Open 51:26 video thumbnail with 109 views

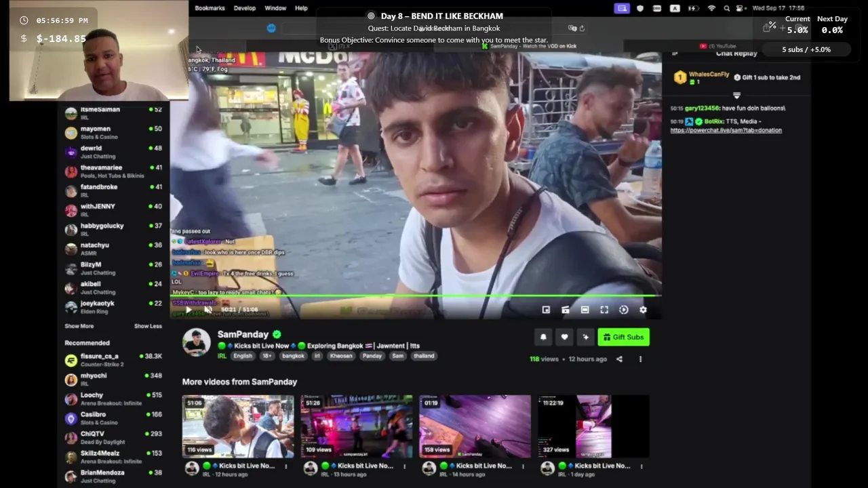coord(357,426)
